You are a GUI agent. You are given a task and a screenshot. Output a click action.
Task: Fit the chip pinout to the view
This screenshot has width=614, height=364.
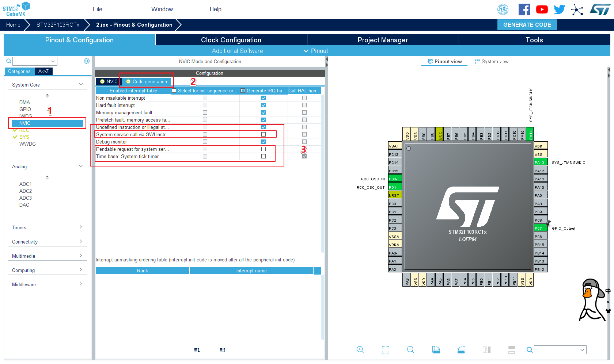pos(386,350)
